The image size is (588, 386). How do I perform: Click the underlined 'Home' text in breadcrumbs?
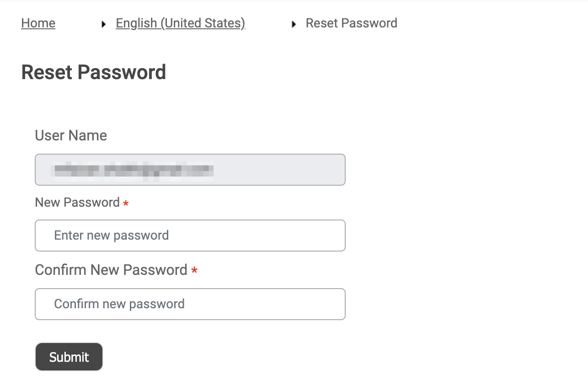[x=38, y=23]
